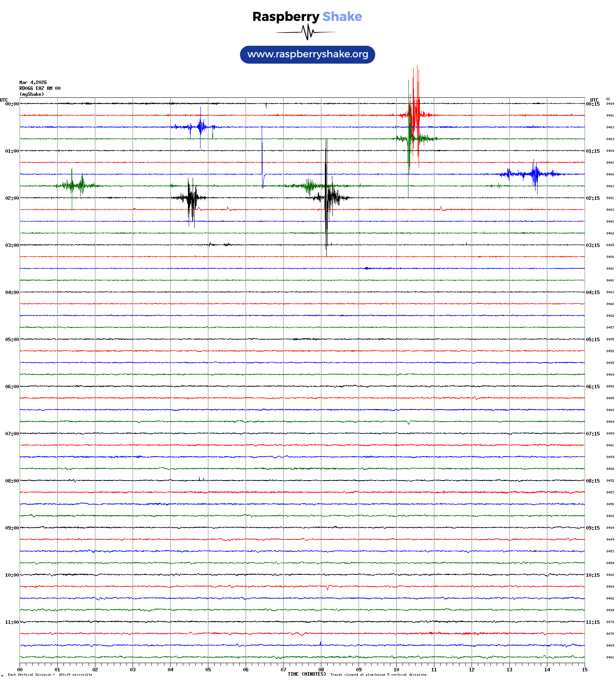Click the blue waveform near minute 13-14
Viewport: 616px width, 680px height.
tap(535, 174)
